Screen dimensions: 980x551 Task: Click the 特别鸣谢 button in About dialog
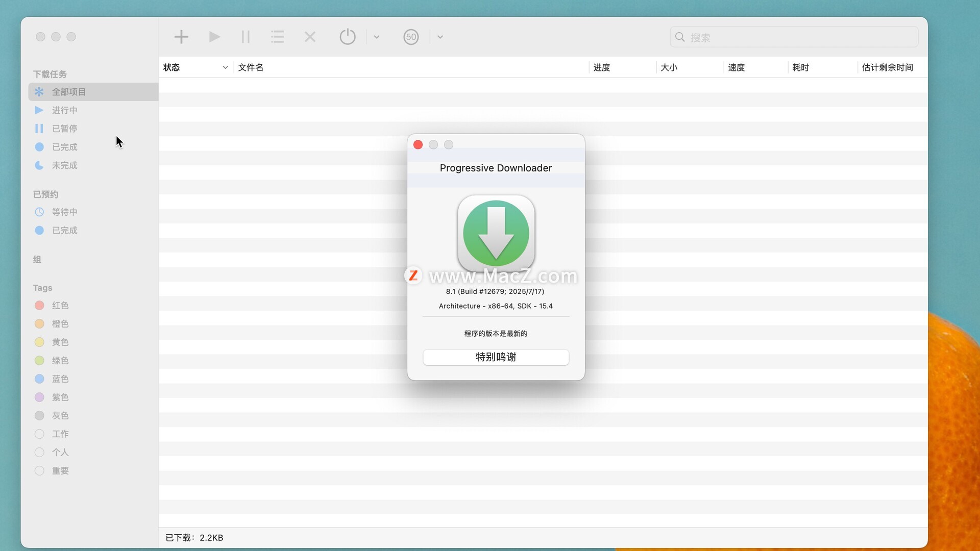(x=496, y=357)
